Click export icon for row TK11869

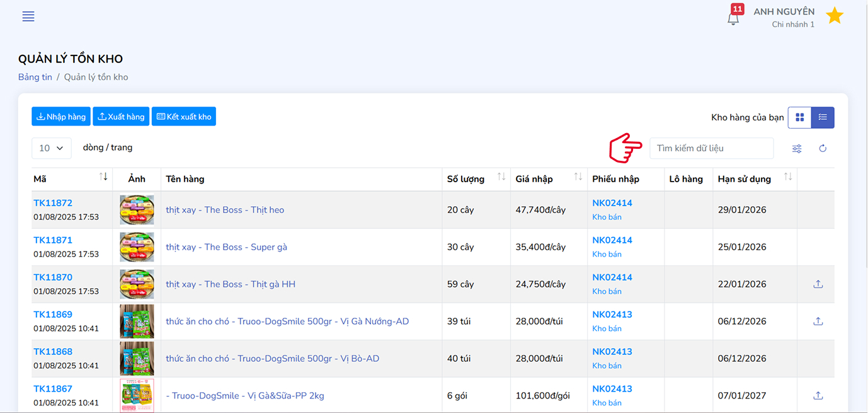tap(818, 322)
